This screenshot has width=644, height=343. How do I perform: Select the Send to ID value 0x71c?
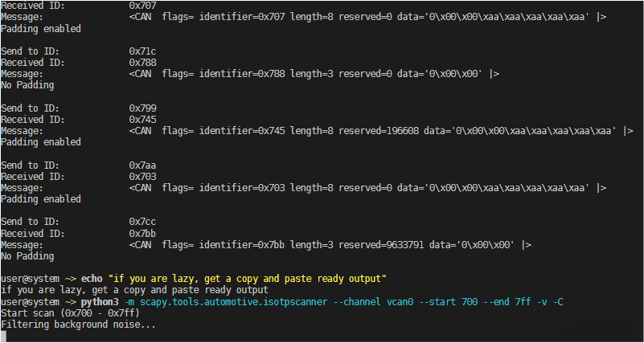(x=142, y=51)
